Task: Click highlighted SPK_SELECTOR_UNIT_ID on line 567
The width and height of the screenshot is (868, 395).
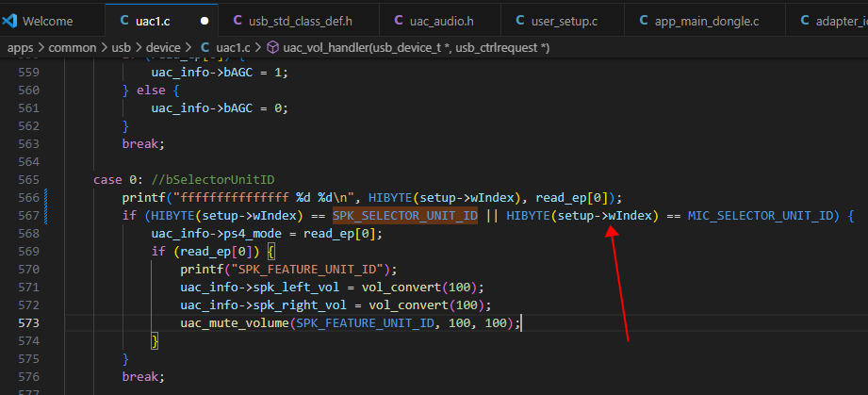Action: 404,216
